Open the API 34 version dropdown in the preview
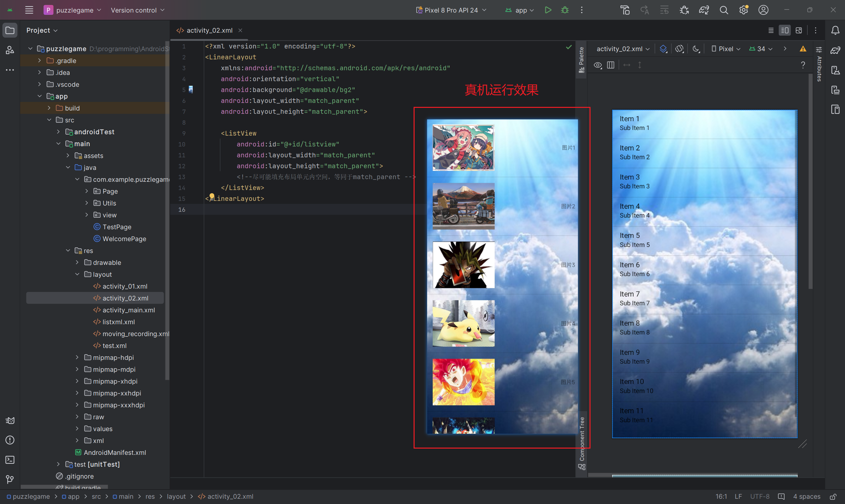Viewport: 845px width, 504px height. 761,49
